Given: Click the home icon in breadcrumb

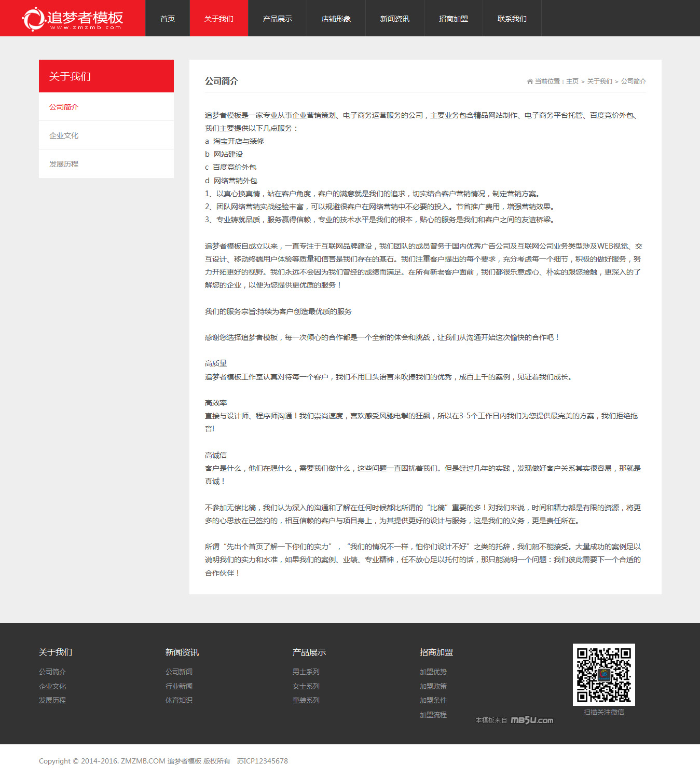Looking at the screenshot, I should tap(530, 81).
